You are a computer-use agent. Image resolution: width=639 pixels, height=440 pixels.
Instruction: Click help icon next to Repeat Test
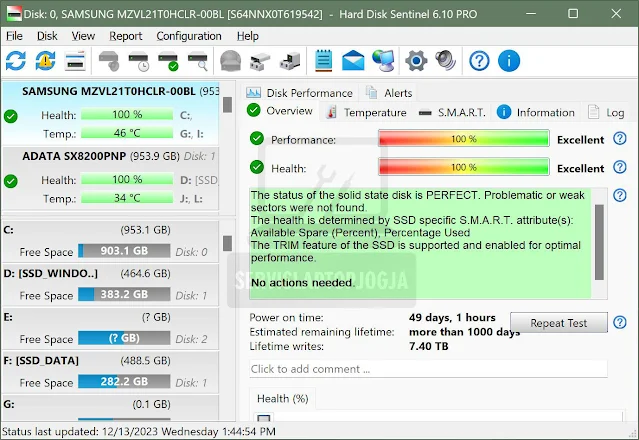coord(620,322)
